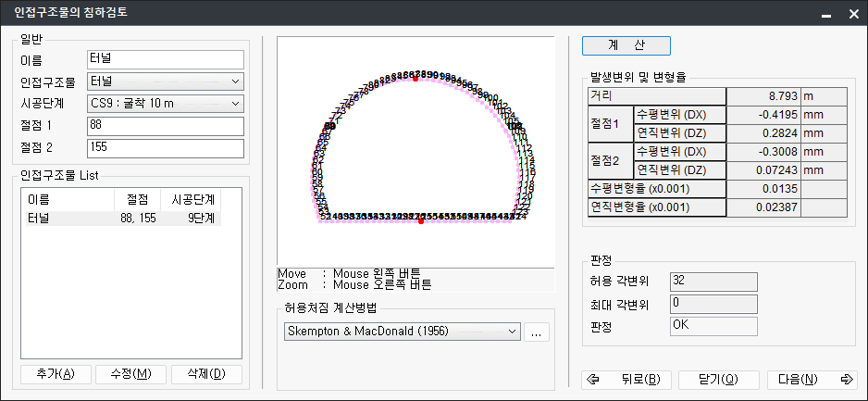
Task: Click the ellipsis button beside method dropdown
Action: click(537, 332)
